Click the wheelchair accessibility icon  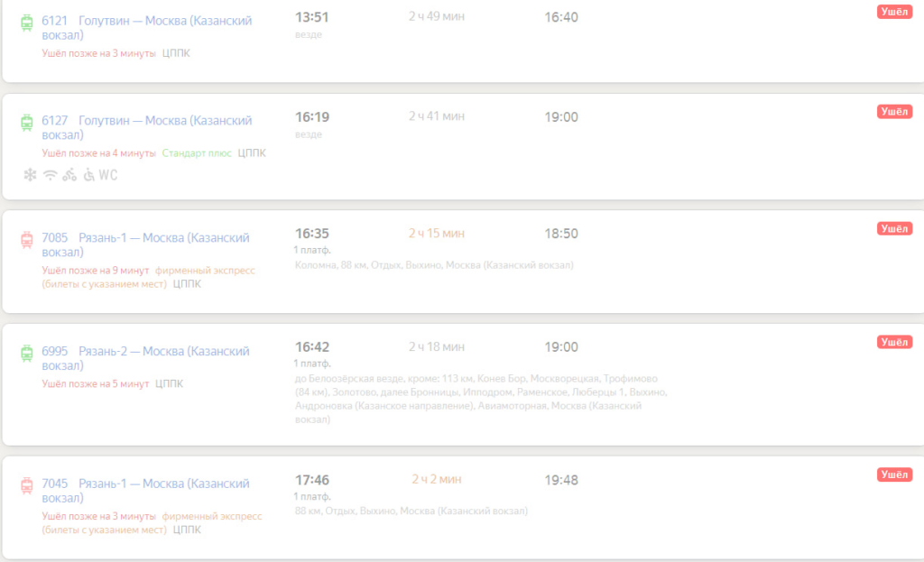(88, 175)
